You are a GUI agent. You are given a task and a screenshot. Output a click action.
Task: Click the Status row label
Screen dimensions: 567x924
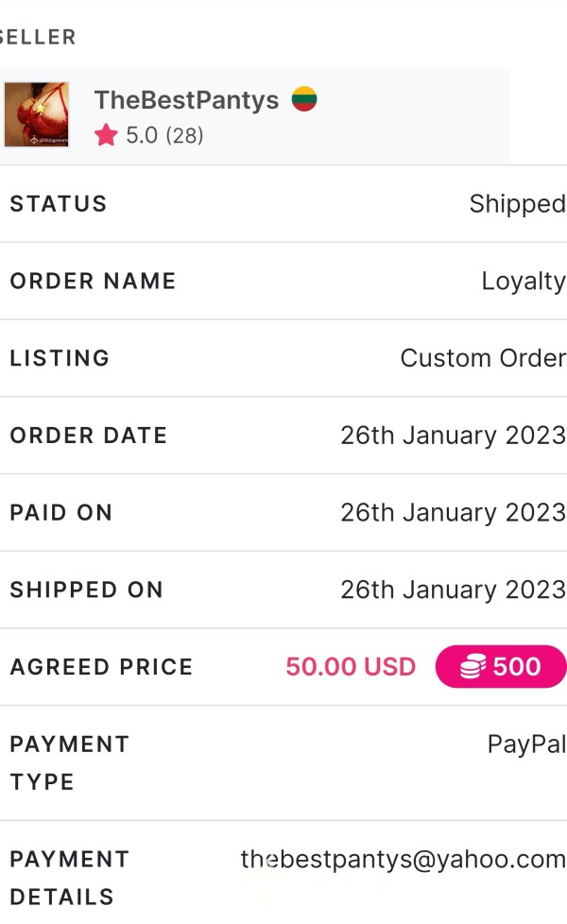point(59,204)
